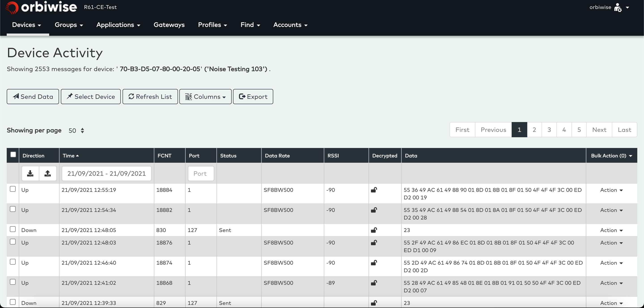Go to the Next page

pos(599,130)
